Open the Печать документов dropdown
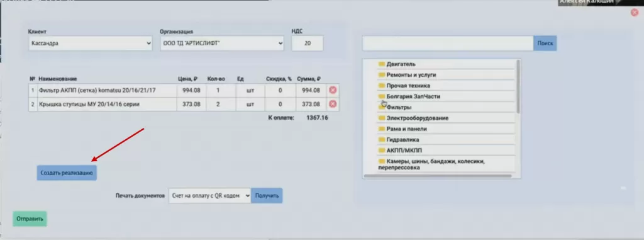 pos(210,195)
